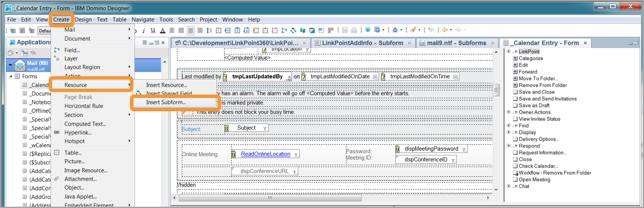644x208 pixels.
Task: Toggle the tree view icon in Applications
Action: (24, 53)
